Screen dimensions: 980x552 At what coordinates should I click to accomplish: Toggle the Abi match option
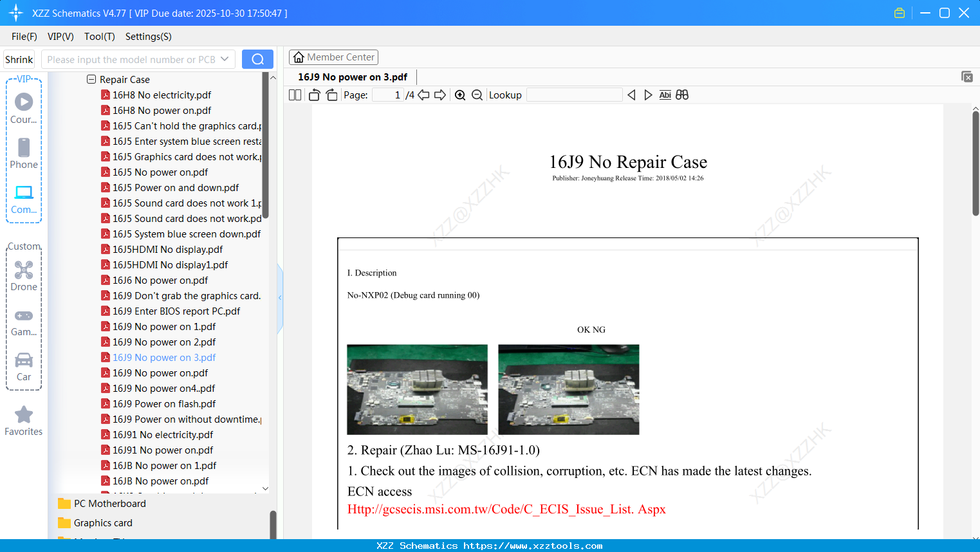coord(665,95)
